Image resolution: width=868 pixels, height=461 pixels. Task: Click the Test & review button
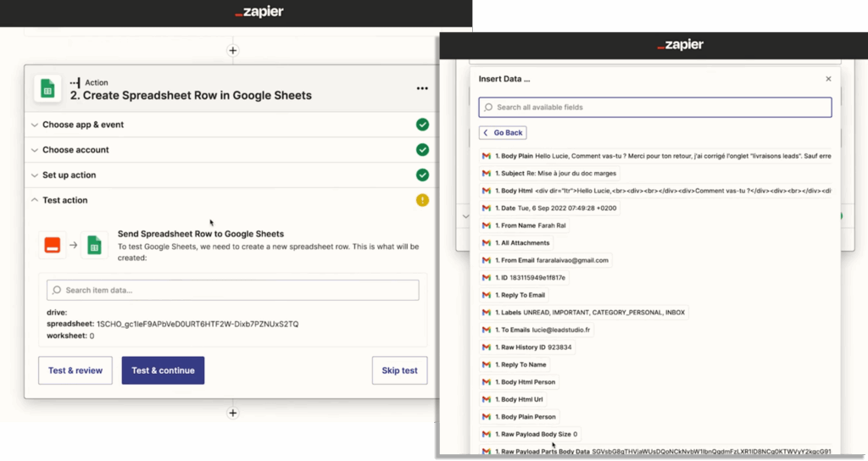click(75, 371)
